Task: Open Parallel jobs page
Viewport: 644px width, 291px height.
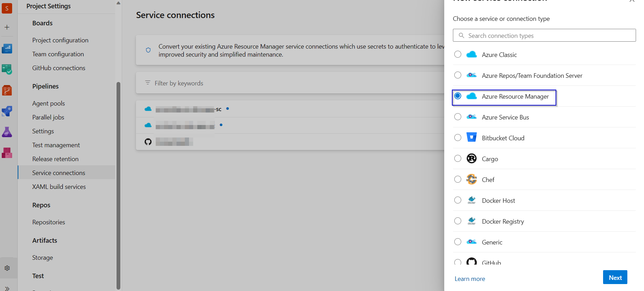Action: point(48,117)
